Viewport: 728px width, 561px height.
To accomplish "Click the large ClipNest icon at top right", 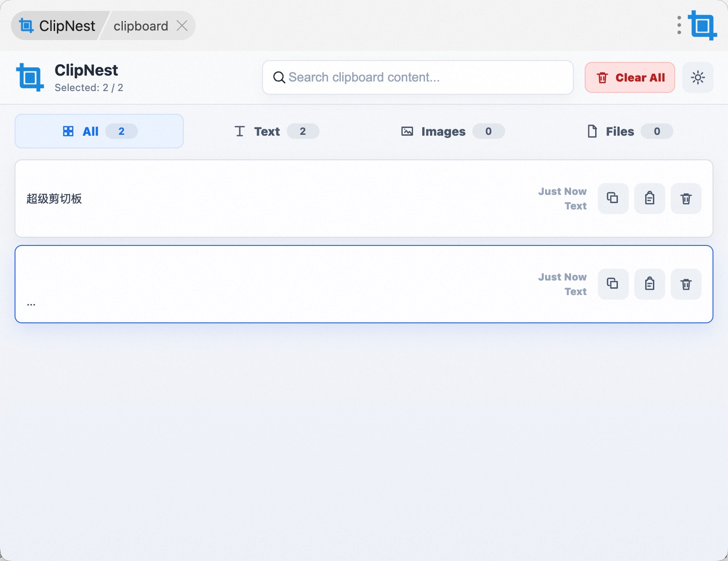I will point(702,25).
